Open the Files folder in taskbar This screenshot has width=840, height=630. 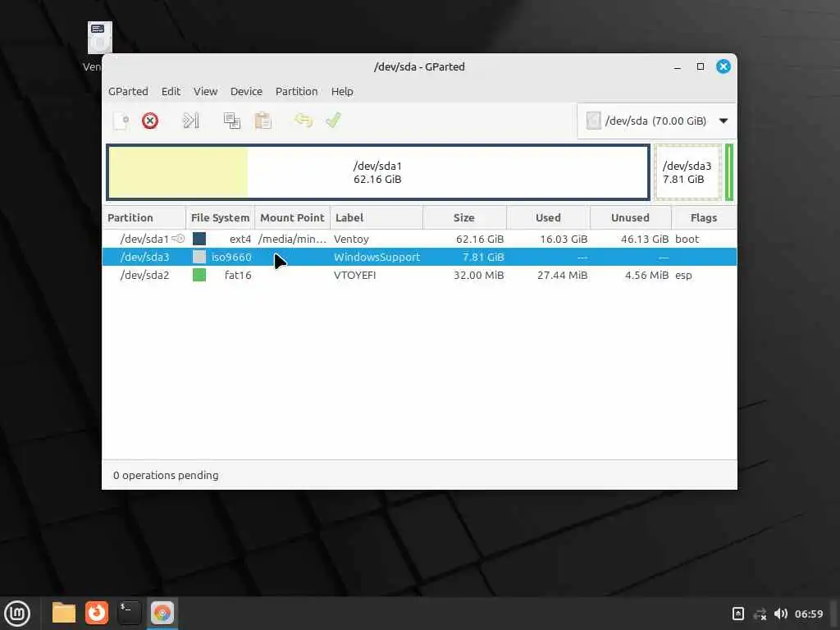[x=64, y=613]
